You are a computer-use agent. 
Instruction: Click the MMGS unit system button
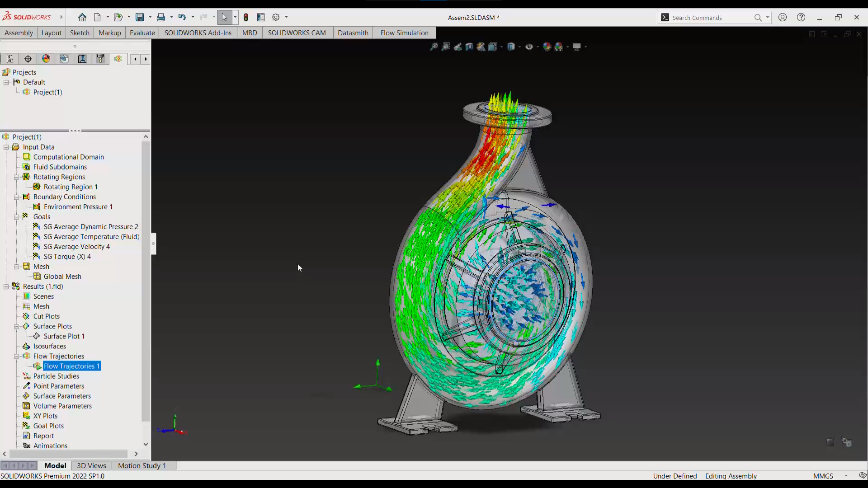point(823,476)
